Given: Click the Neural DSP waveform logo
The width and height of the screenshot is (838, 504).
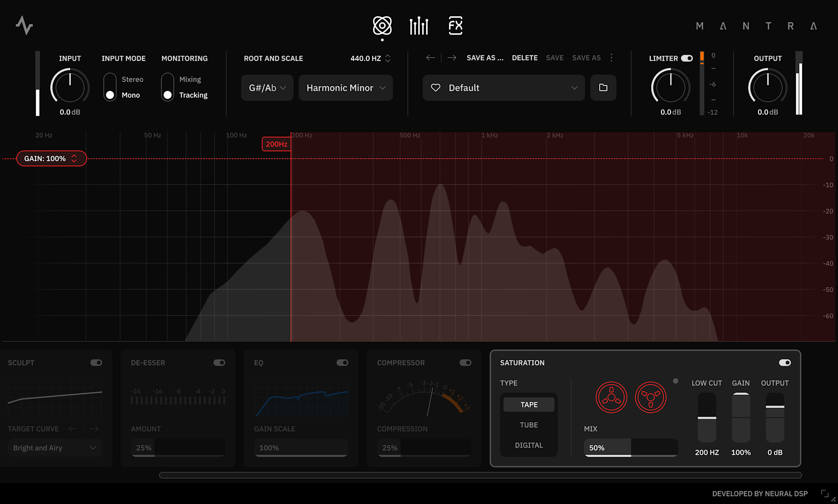Looking at the screenshot, I should 24,25.
